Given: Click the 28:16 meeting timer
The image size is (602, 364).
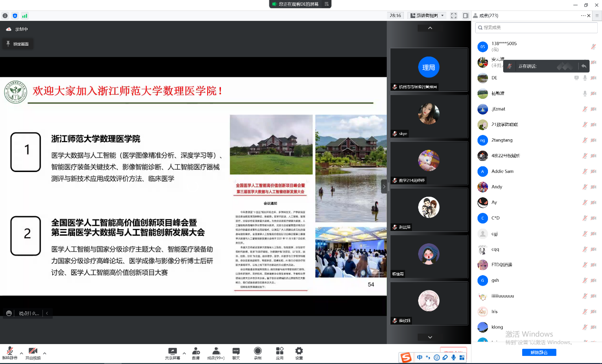Looking at the screenshot, I should point(395,16).
